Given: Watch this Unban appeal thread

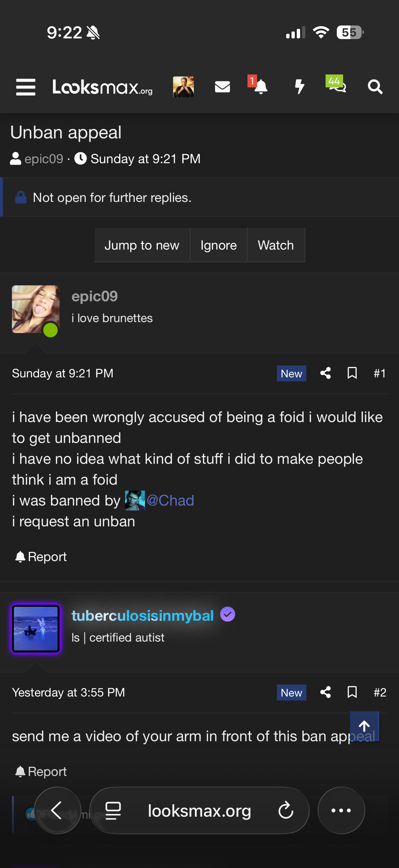Looking at the screenshot, I should pos(276,245).
